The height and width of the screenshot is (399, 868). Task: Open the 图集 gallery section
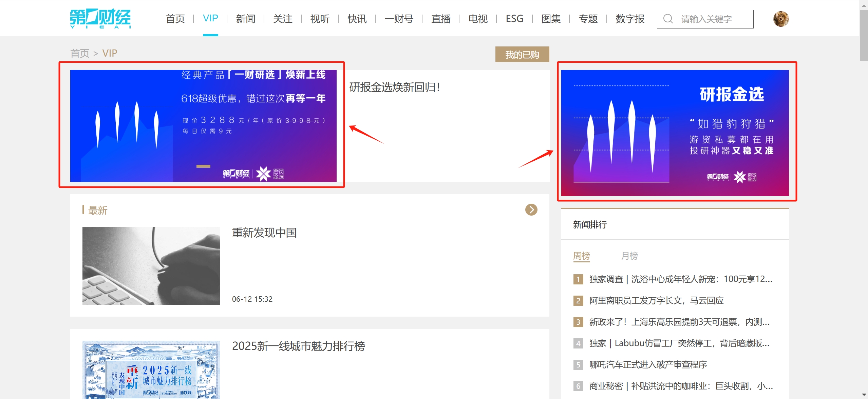click(551, 19)
